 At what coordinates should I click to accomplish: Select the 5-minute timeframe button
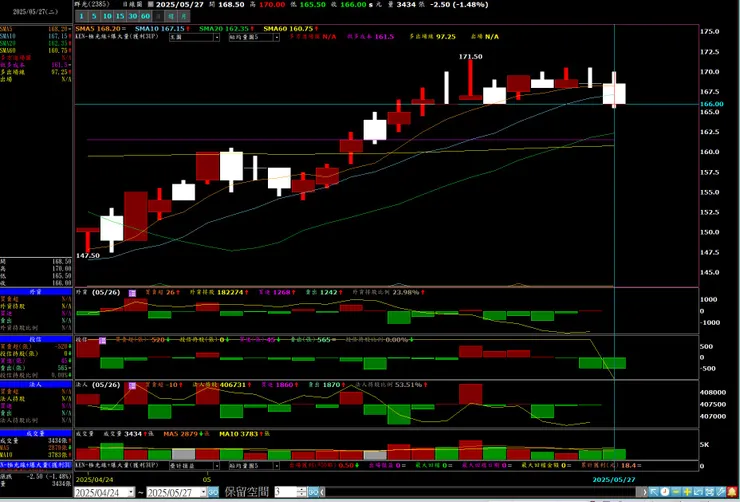[x=94, y=16]
